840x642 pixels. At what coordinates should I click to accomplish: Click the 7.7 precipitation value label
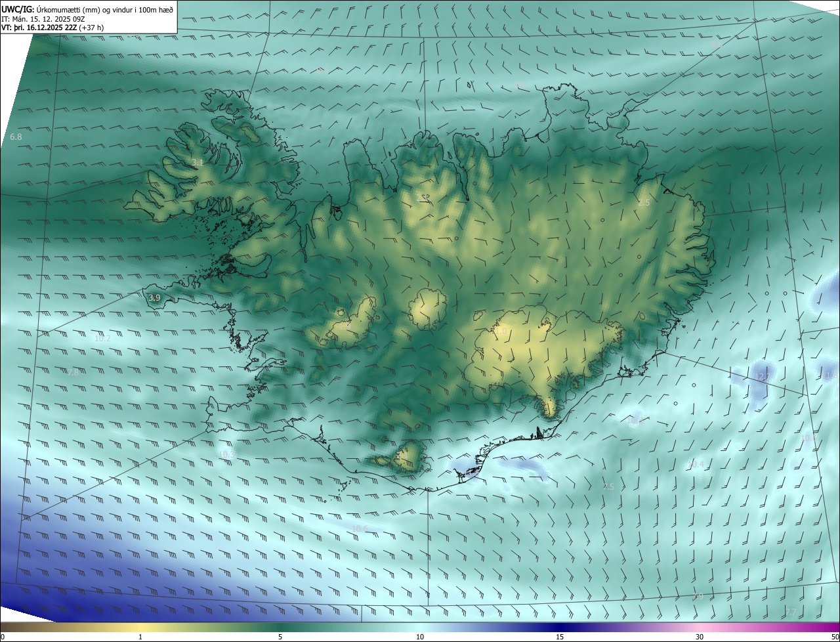[791, 612]
